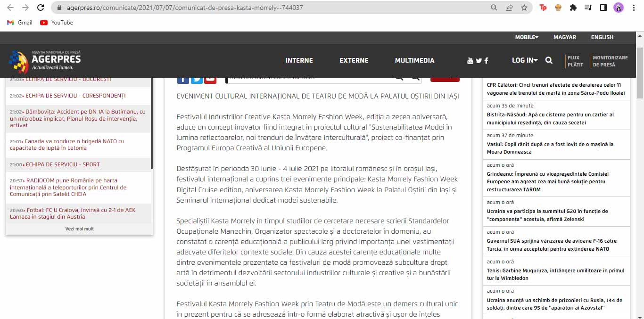Go back to the previous page
This screenshot has width=644, height=319.
pos(10,8)
